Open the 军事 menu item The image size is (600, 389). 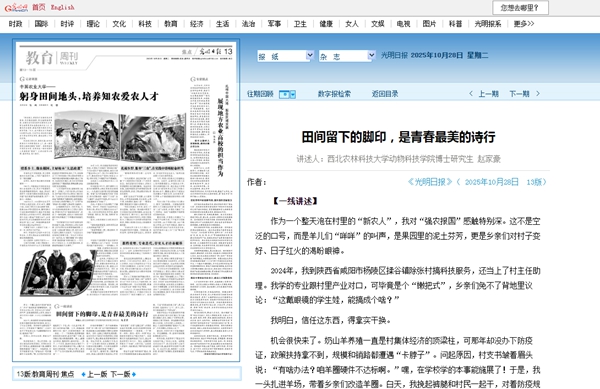[274, 24]
